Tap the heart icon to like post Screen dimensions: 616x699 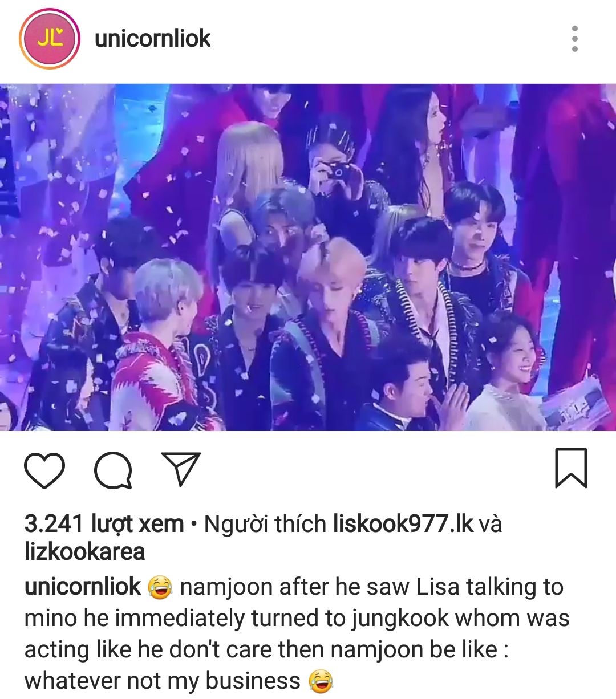click(x=44, y=471)
